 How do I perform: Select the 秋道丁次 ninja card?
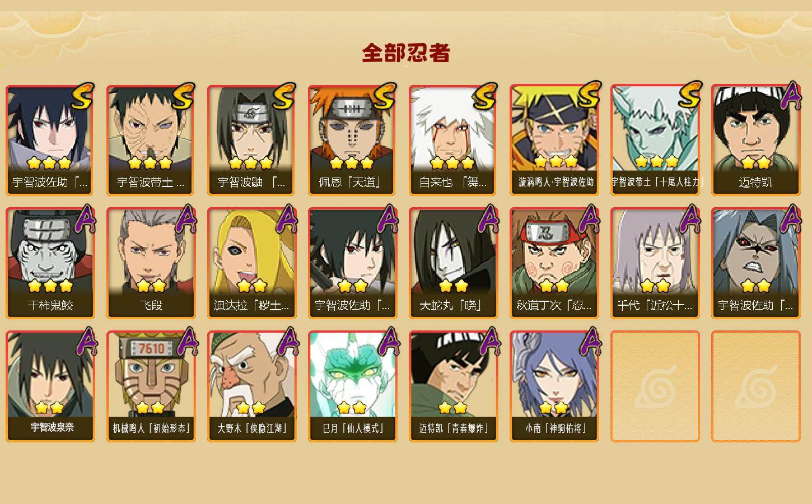coord(554,263)
